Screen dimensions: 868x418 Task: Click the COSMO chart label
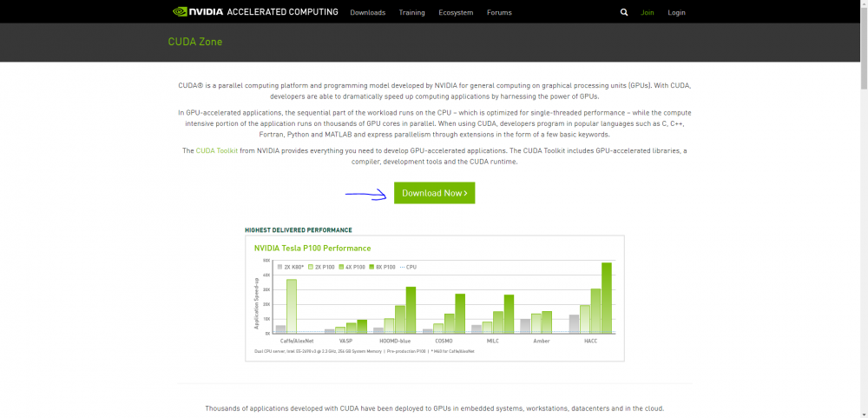444,341
